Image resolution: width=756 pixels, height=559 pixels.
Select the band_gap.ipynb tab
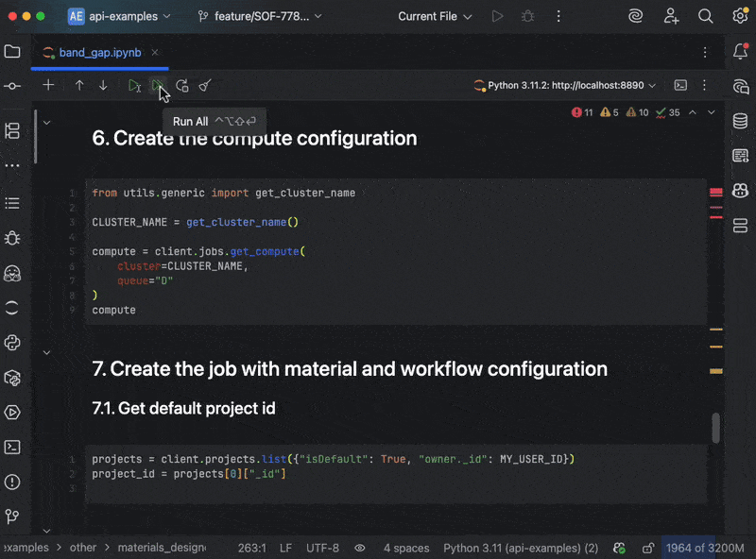tap(100, 53)
